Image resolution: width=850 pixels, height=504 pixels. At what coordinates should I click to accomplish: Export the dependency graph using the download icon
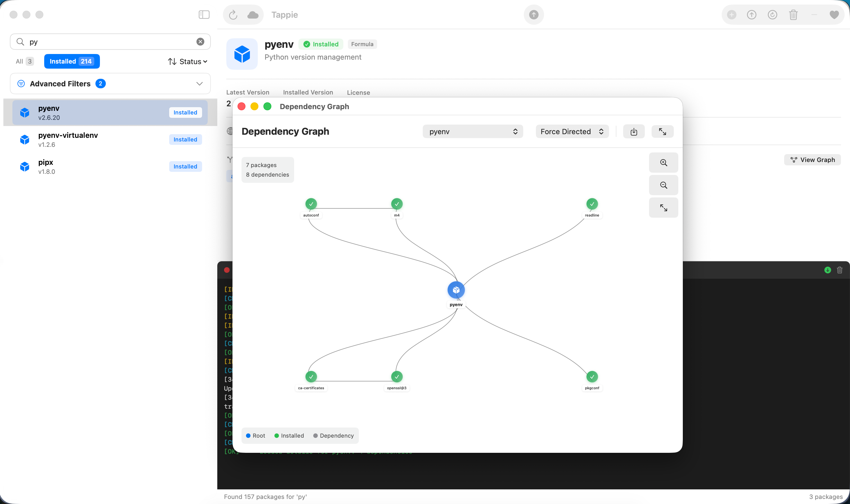click(634, 131)
